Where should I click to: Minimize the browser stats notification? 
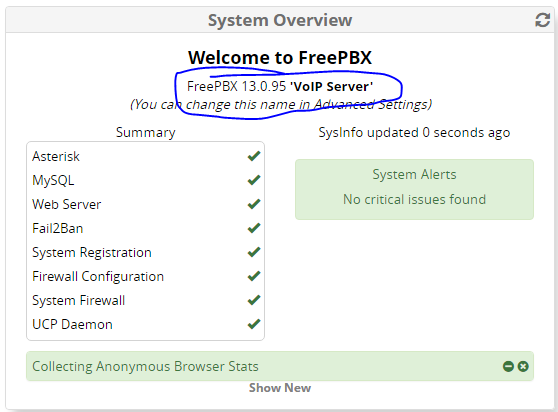pos(508,366)
